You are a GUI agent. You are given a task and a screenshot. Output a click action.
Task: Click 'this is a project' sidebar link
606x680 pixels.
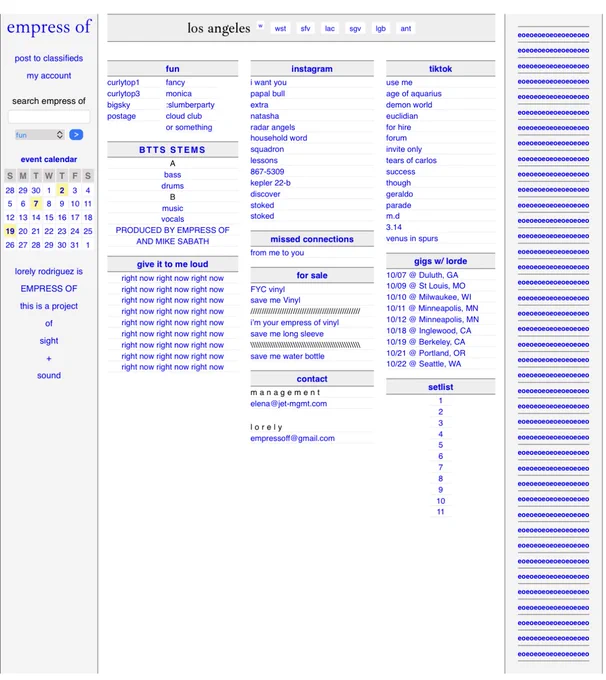[49, 306]
